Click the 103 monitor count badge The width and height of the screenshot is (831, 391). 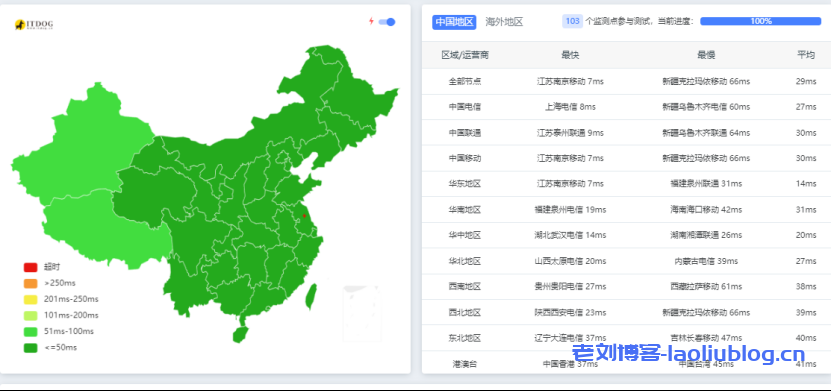click(572, 21)
